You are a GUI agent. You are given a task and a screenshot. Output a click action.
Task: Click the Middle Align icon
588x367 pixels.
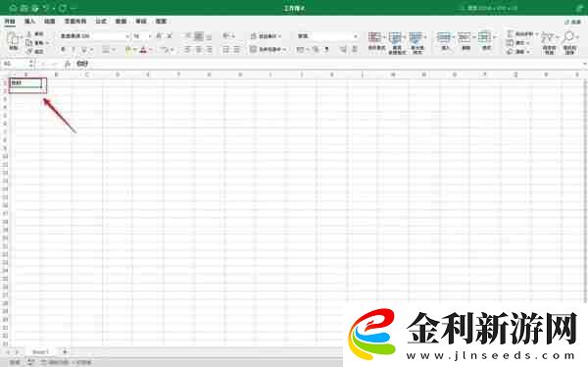198,36
